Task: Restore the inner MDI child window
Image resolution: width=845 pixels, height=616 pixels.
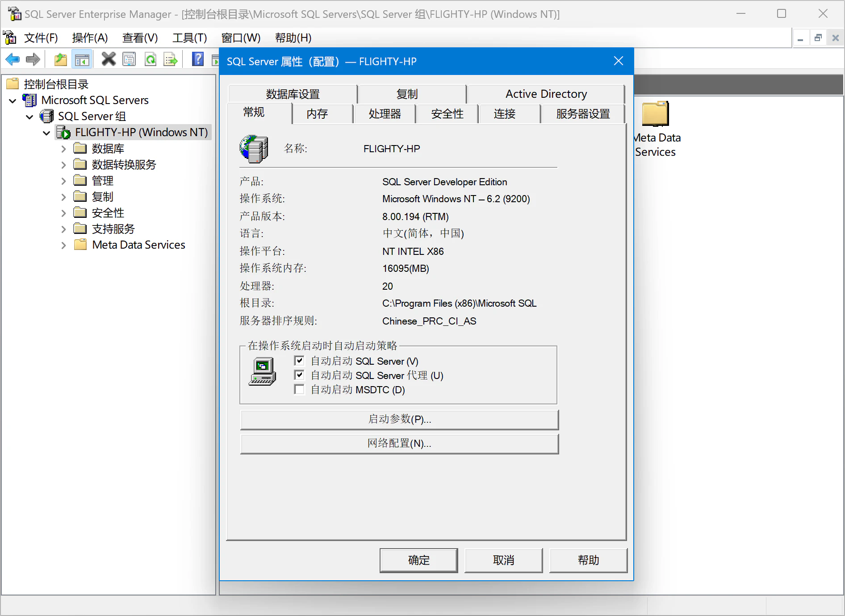Action: tap(818, 38)
